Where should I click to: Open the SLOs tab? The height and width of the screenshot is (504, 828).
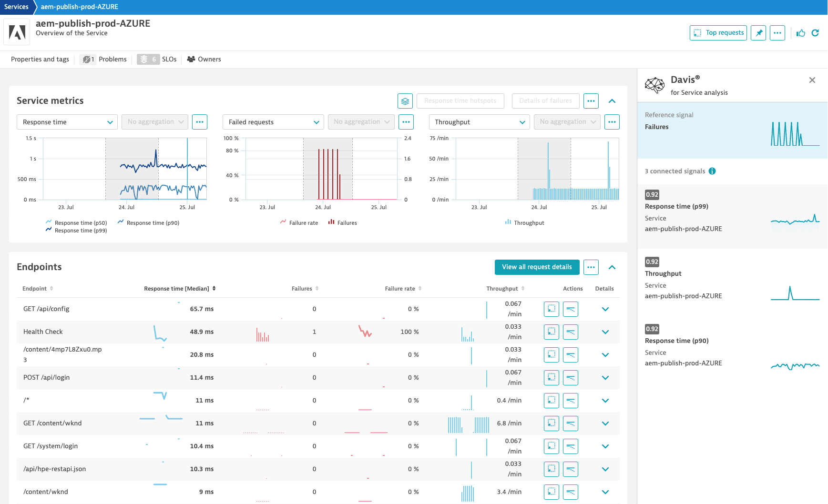click(x=157, y=59)
